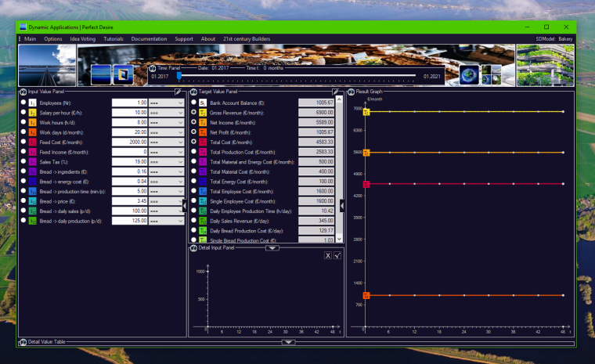Open the Documentation menu

coord(149,38)
